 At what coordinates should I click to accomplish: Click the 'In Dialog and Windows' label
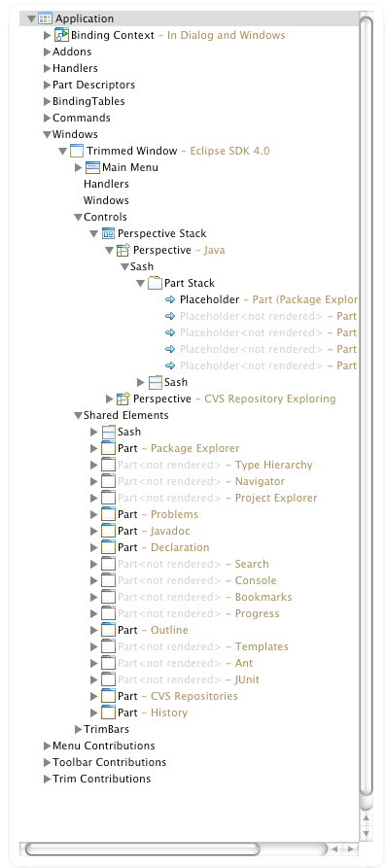[226, 35]
